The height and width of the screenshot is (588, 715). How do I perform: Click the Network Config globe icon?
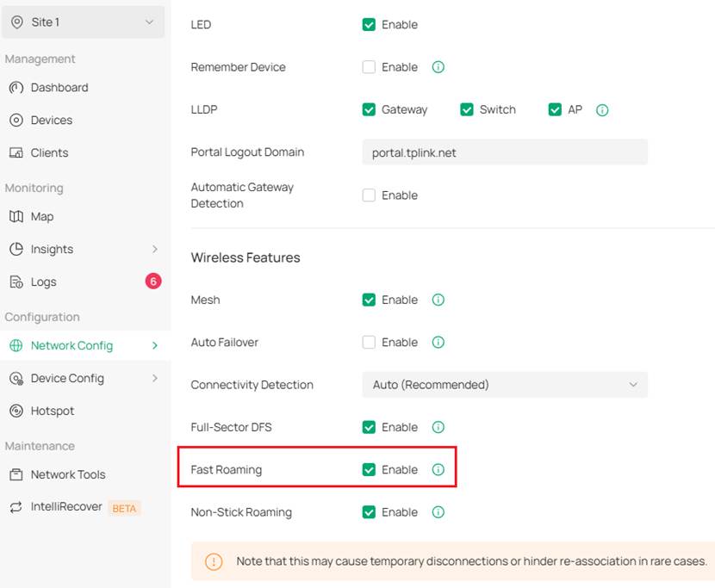pos(16,345)
